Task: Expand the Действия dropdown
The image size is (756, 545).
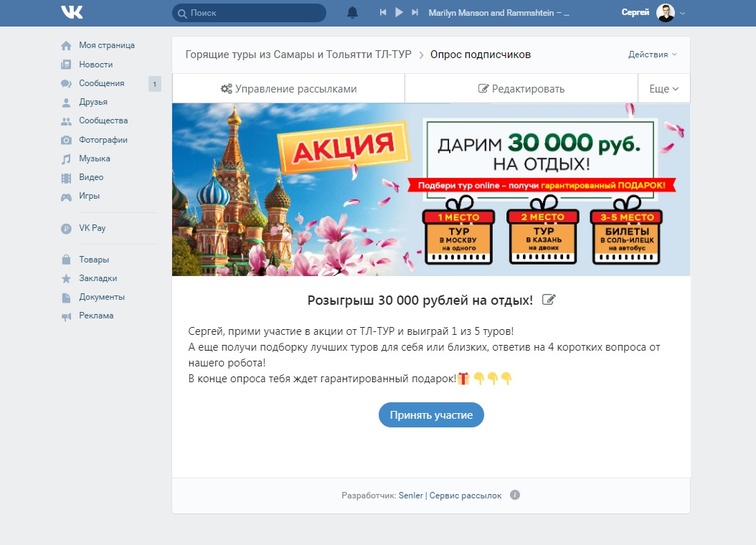Action: point(652,54)
